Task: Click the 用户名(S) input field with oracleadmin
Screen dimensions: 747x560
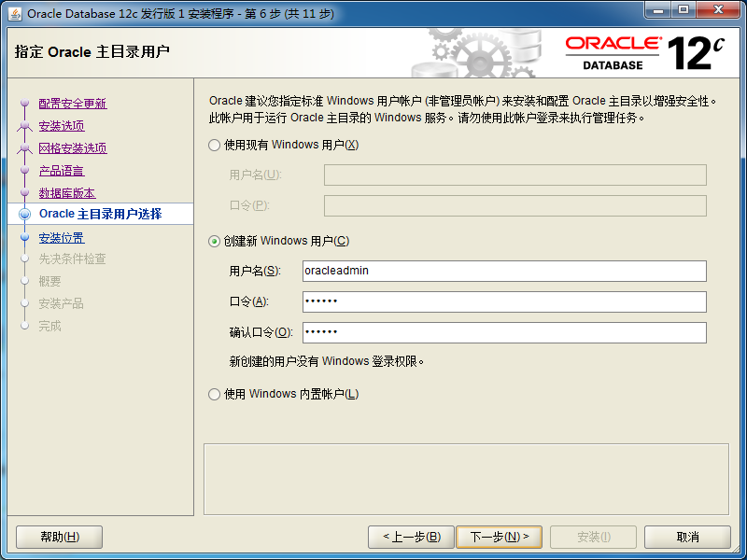Action: [504, 271]
